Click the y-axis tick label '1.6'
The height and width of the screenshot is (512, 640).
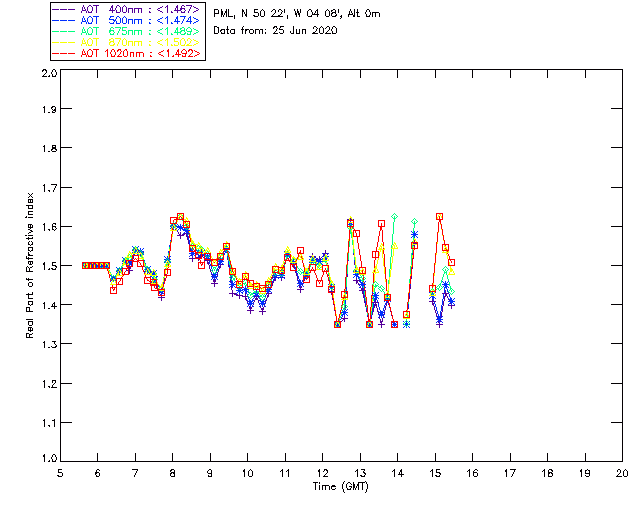coord(49,227)
